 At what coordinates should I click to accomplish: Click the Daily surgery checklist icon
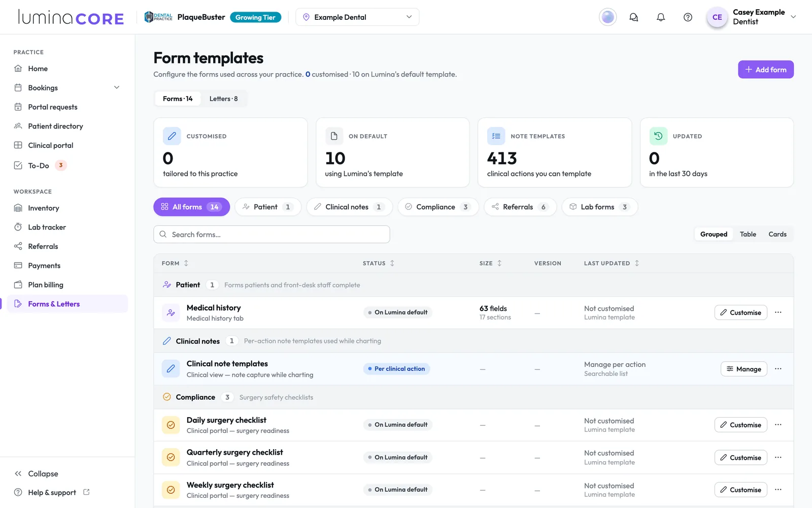click(171, 425)
